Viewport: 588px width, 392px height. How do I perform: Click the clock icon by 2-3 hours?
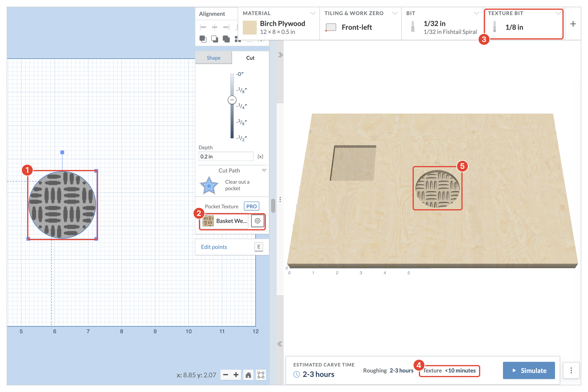coord(297,374)
